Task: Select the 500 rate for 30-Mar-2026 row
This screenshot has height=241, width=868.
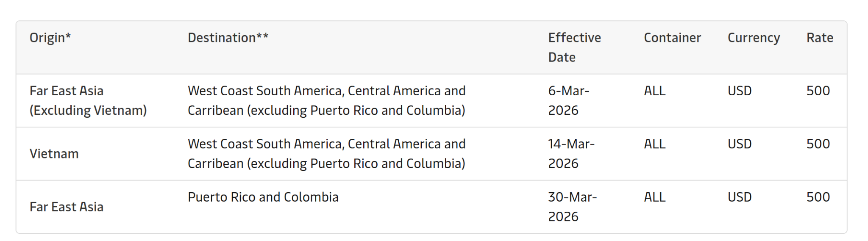Action: coord(818,197)
